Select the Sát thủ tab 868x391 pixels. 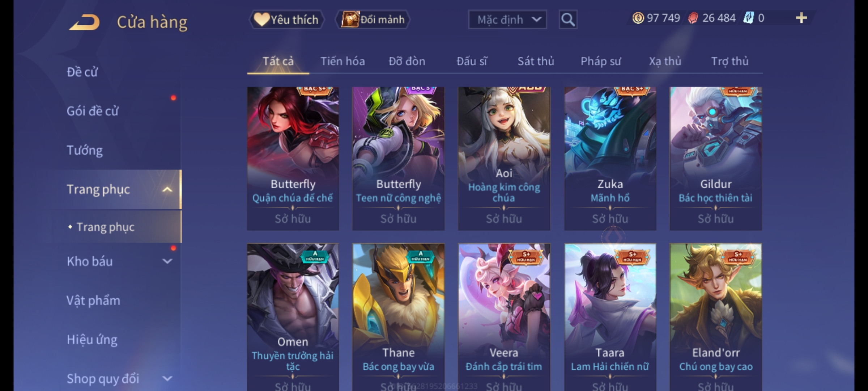[536, 61]
